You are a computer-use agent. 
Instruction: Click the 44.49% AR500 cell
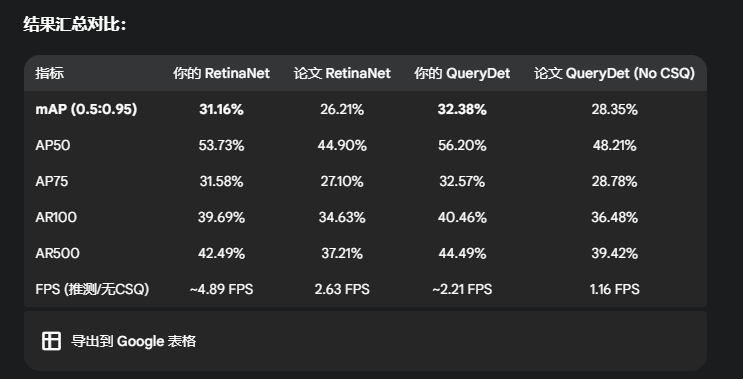click(462, 253)
